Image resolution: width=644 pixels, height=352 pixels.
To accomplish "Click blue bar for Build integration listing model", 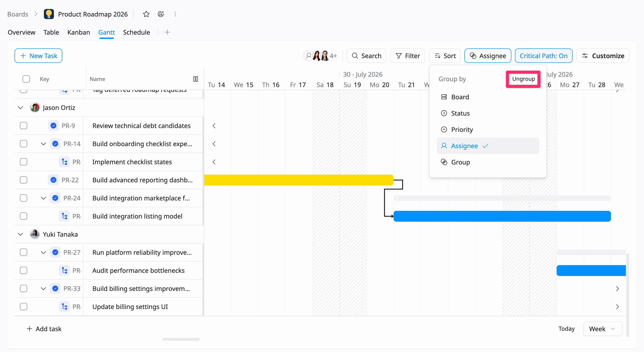I will pos(502,216).
